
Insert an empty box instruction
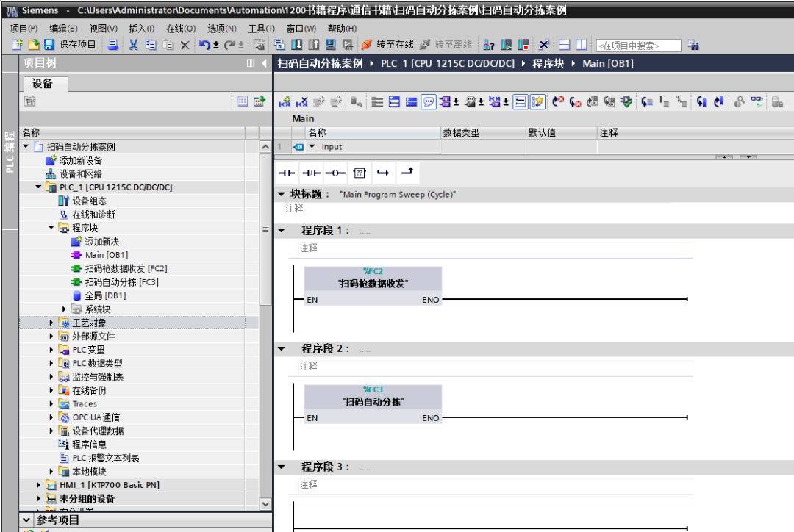[360, 173]
